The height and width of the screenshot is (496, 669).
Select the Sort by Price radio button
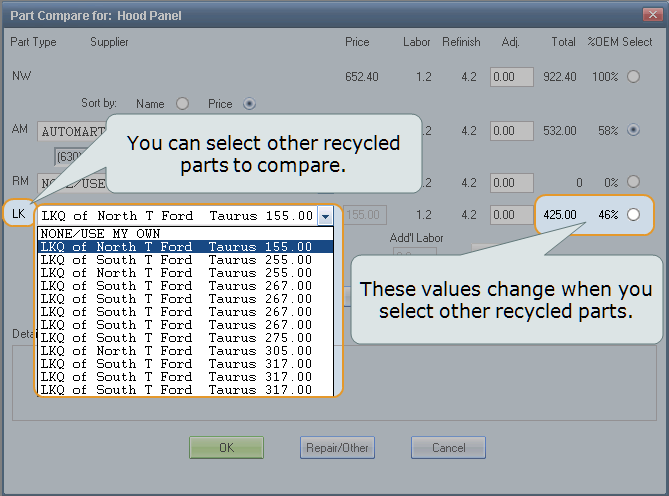coord(249,103)
